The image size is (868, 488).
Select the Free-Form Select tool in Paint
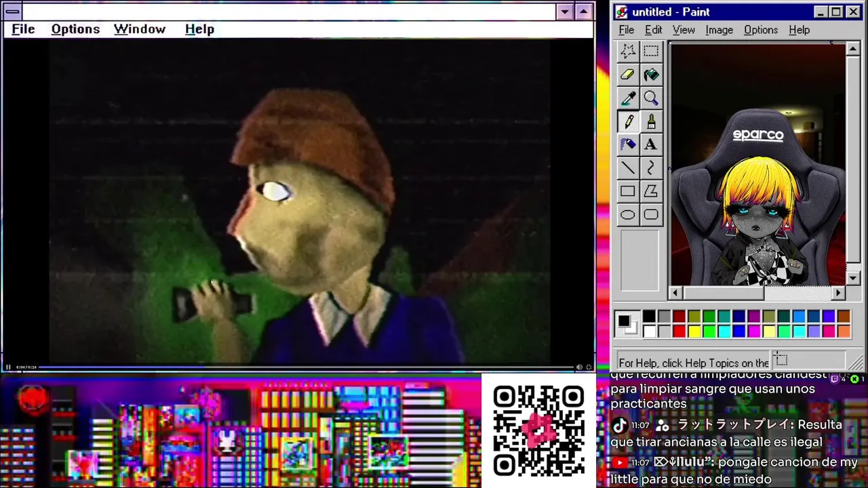coord(628,52)
